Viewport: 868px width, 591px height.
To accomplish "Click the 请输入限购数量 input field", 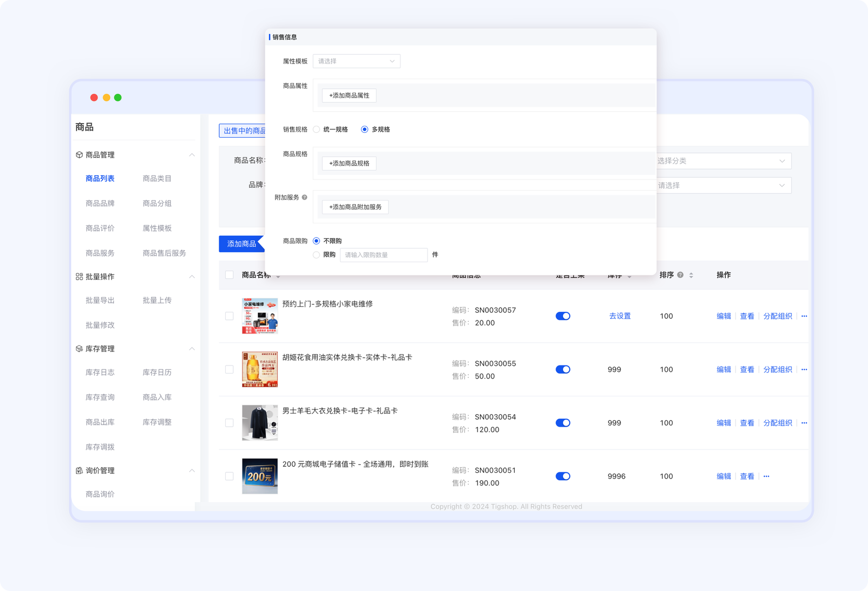I will point(384,255).
